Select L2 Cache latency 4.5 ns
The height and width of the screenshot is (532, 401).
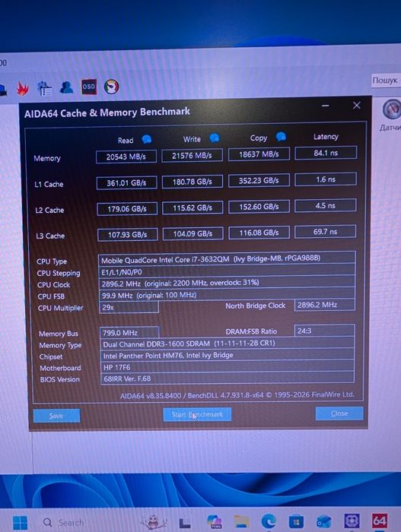(325, 205)
